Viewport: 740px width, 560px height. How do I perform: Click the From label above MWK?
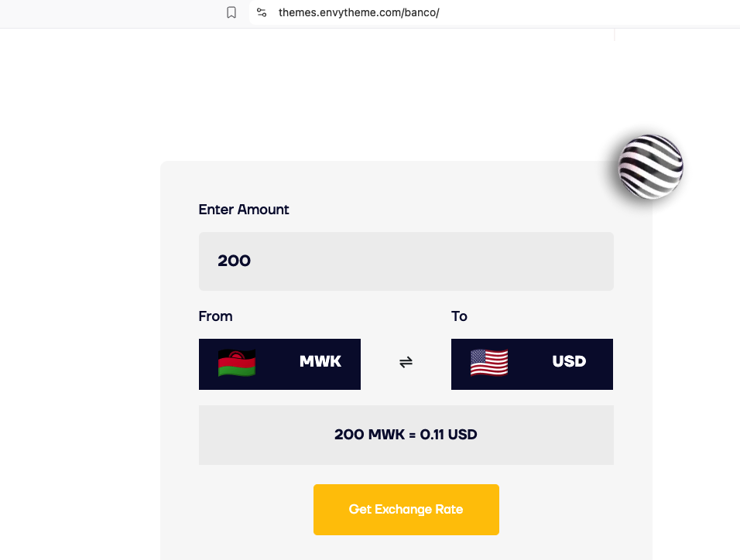point(215,316)
